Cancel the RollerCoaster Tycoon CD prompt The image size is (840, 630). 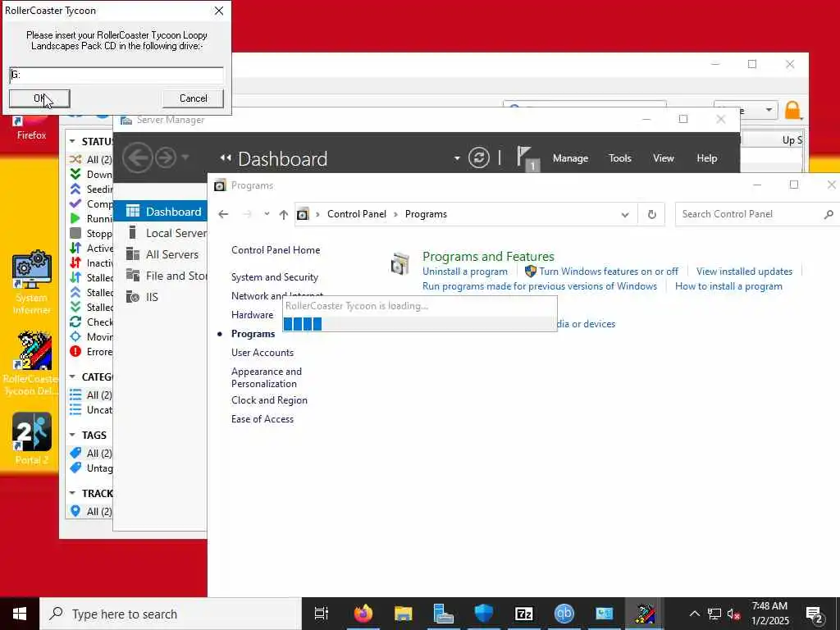[x=193, y=98]
